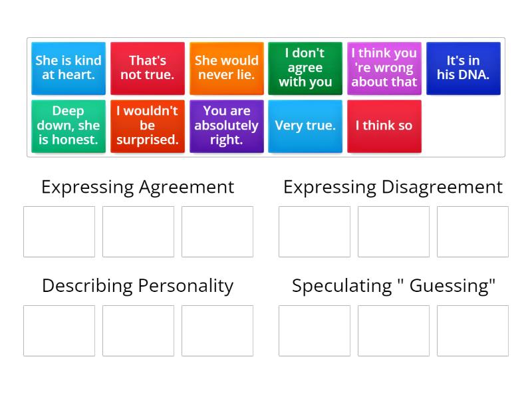Click the middle empty box under Expressing Agreement
532x399 pixels.
138,231
